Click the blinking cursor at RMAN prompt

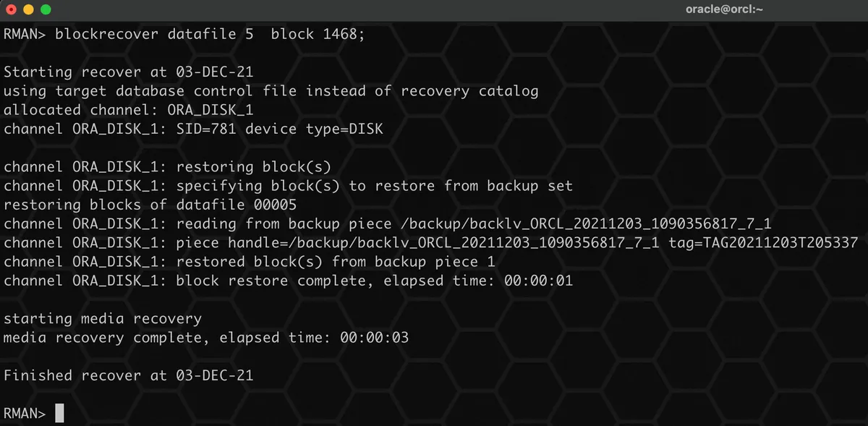[59, 413]
